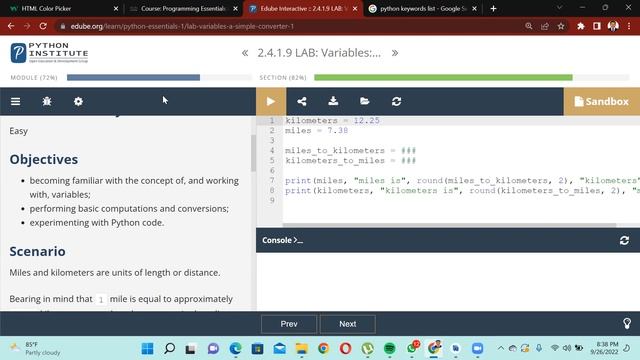This screenshot has width=640, height=360.
Task: Close the HTML Color Picker tab
Action: (x=116, y=8)
